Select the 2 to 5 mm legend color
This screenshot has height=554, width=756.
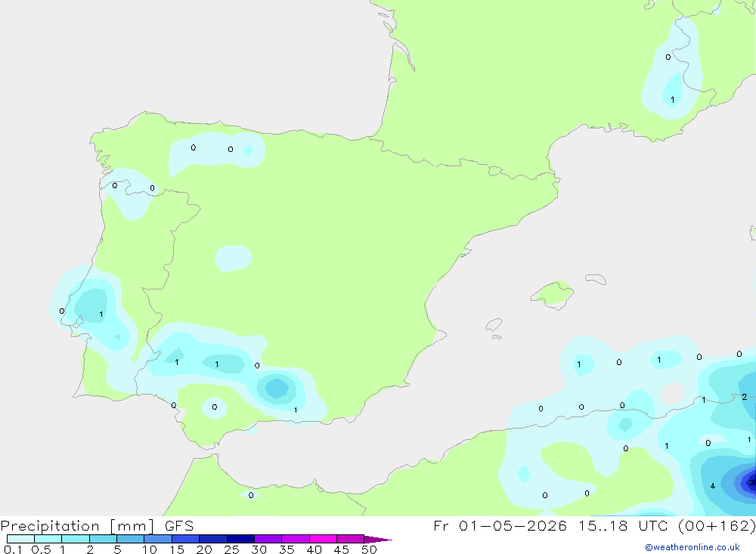(x=103, y=539)
